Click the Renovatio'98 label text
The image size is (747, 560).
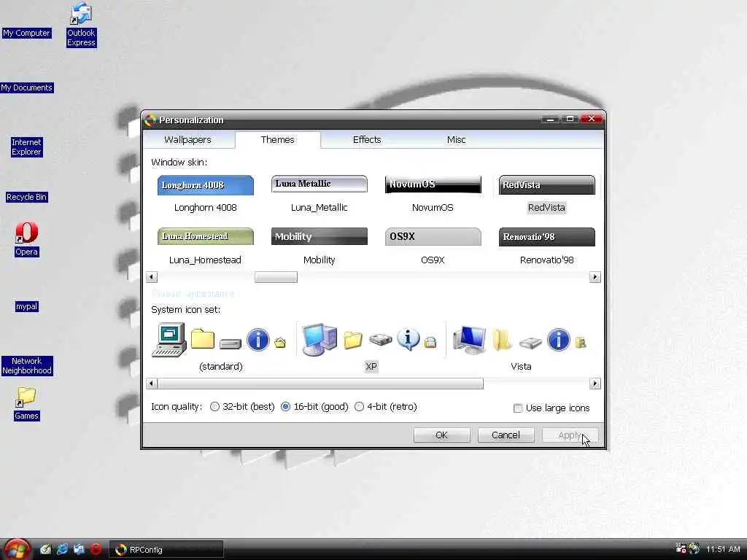point(547,260)
